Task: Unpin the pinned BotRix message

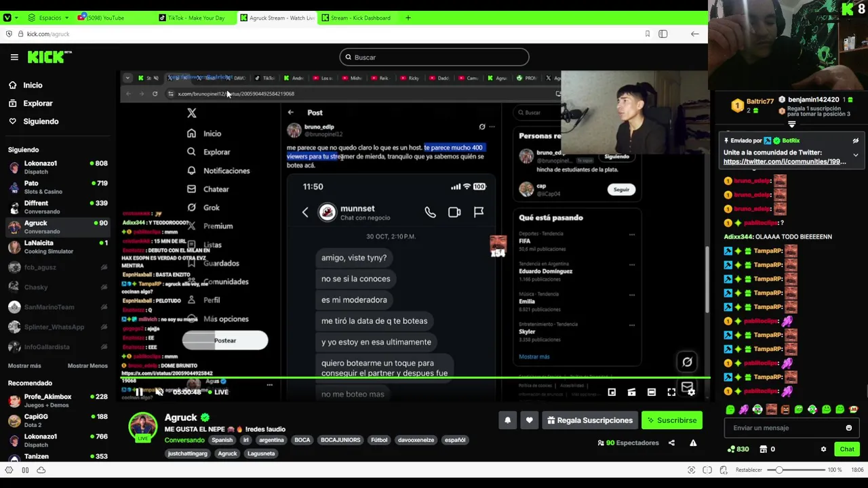Action: (856, 141)
